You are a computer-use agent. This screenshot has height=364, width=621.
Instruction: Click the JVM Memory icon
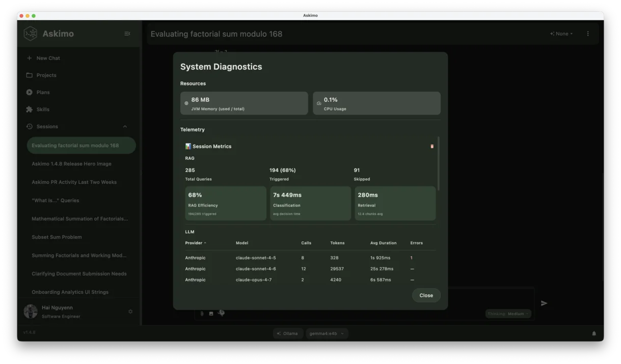(186, 103)
